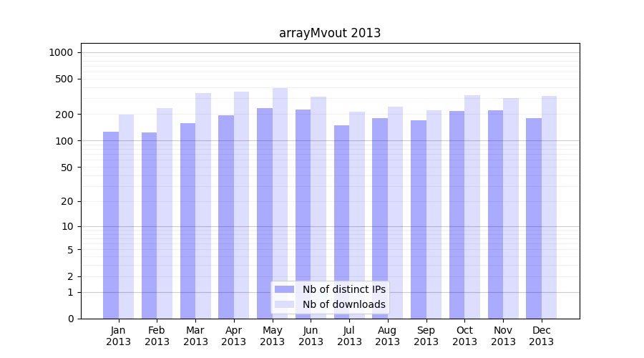Pick the Oct 2013 distinct IPs bar
This screenshot has width=644, height=358.
point(457,215)
